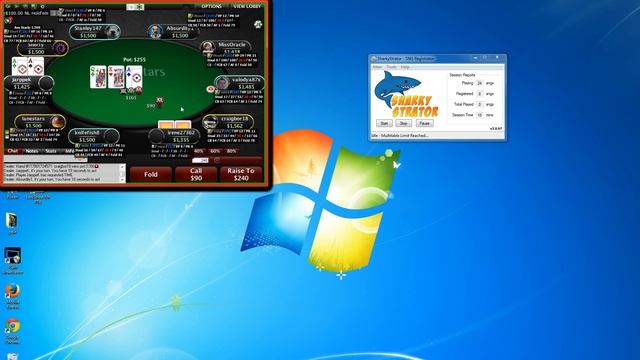640x360 pixels.
Task: Open the first menu in SharkyStrator menu bar
Action: coord(378,67)
